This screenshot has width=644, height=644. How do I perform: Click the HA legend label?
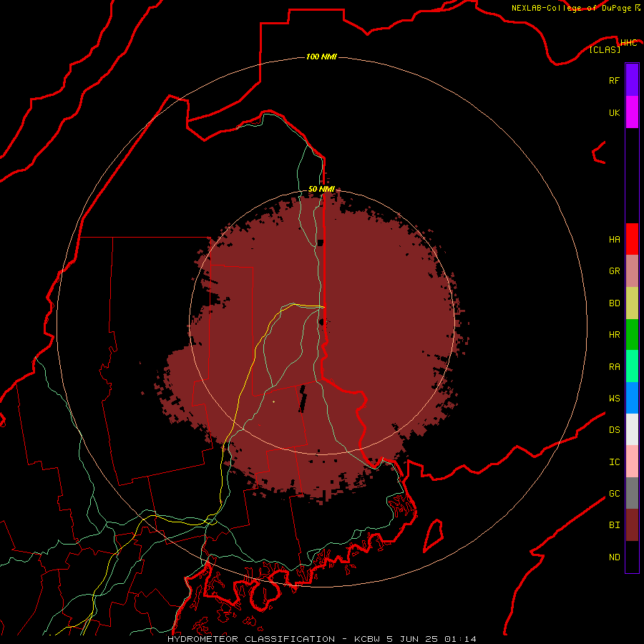tap(614, 240)
